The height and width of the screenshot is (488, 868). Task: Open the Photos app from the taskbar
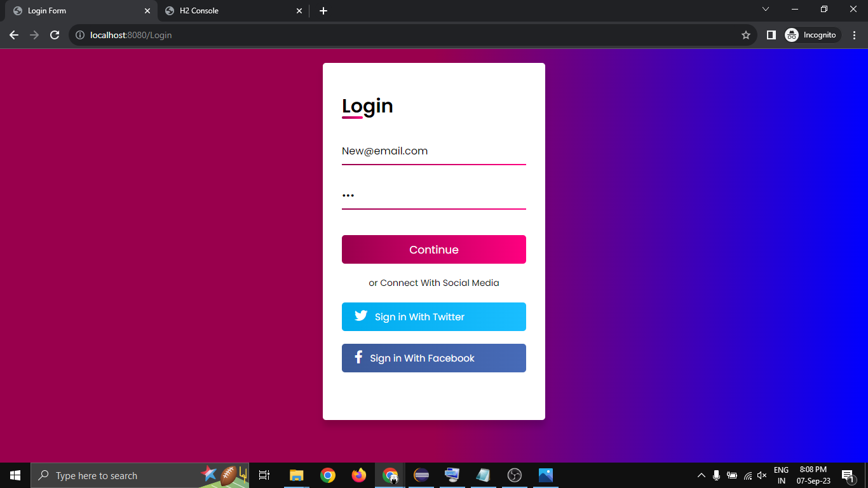point(546,475)
